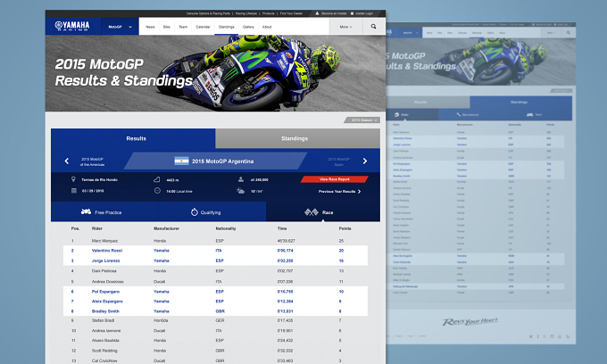Select Results tab in background window
The image size is (607, 364).
coord(428,102)
